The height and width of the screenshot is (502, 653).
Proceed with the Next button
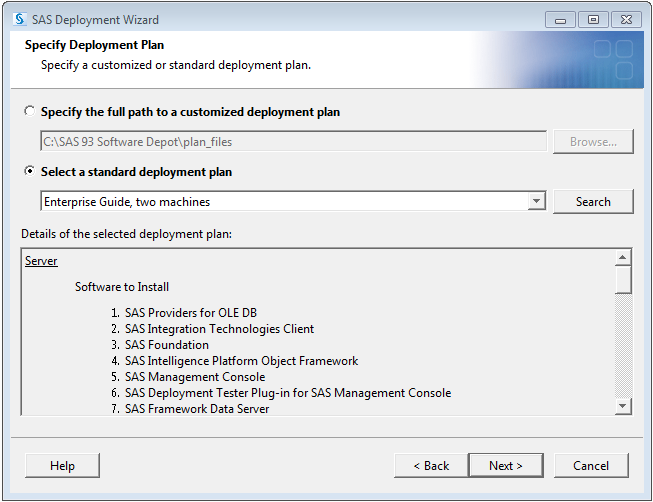506,465
